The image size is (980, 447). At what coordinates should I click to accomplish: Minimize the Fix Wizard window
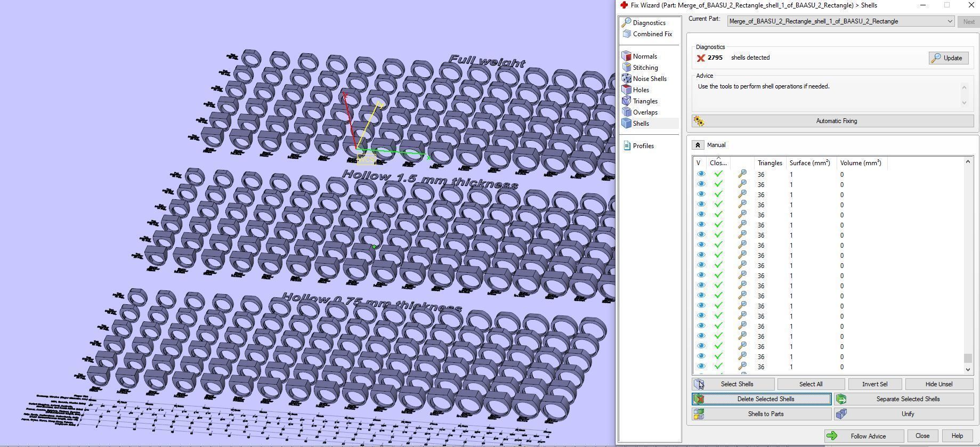tap(922, 5)
